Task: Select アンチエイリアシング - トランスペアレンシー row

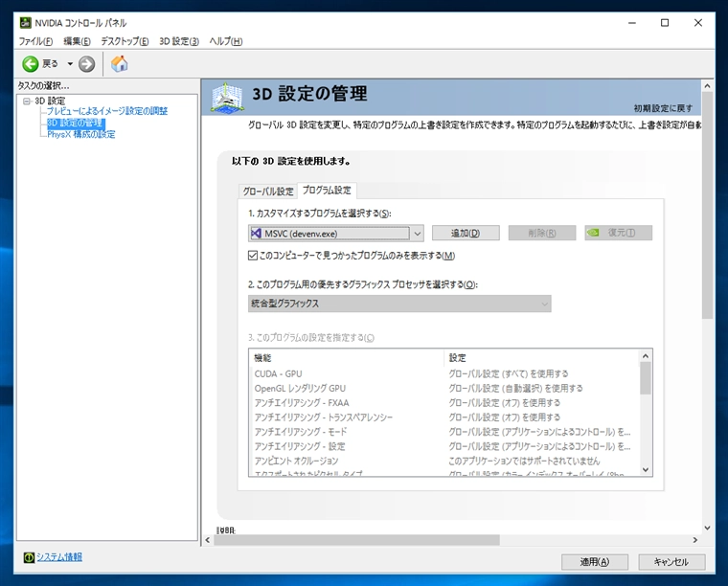Action: (444, 417)
